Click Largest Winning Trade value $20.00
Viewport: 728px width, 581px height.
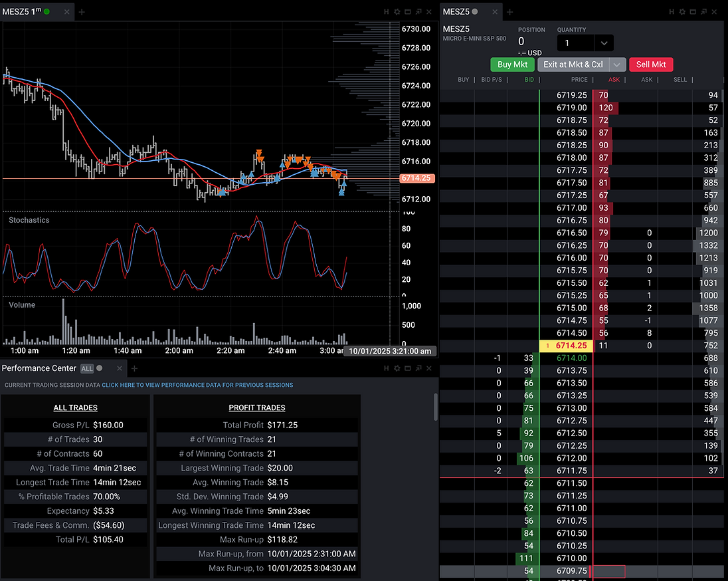(280, 468)
